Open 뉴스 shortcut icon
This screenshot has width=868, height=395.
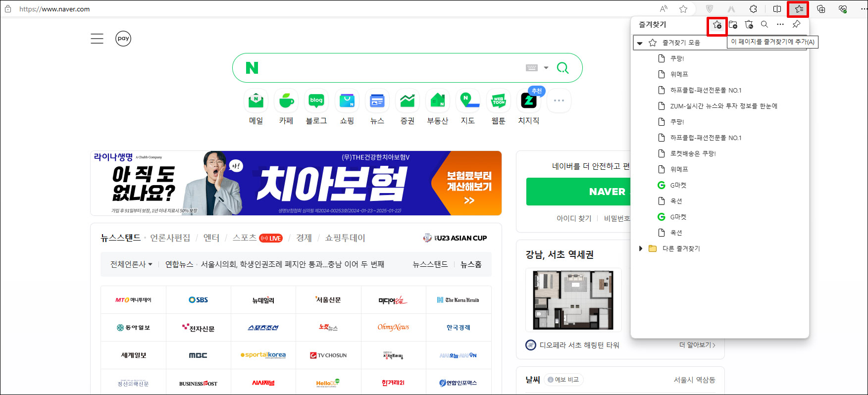pyautogui.click(x=377, y=101)
